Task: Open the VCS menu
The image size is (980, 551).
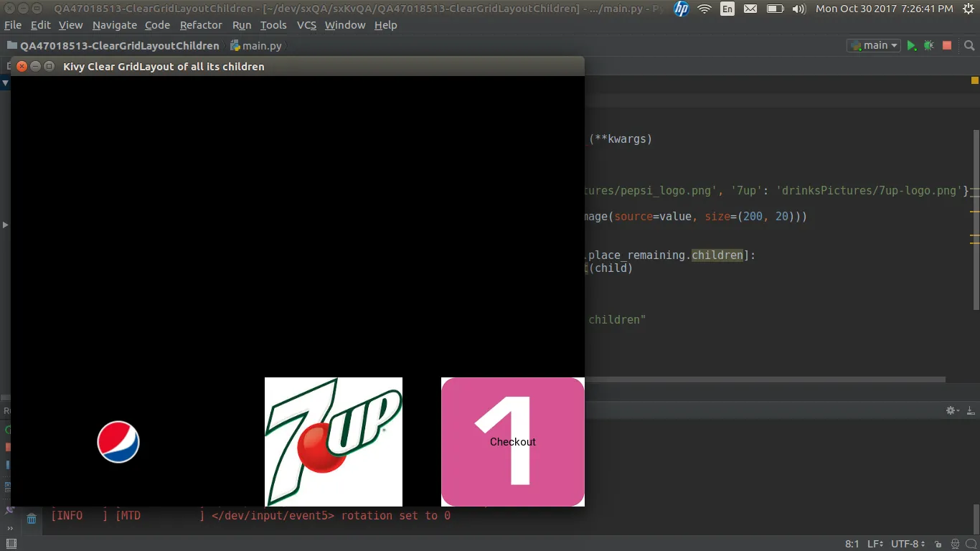Action: pyautogui.click(x=306, y=25)
